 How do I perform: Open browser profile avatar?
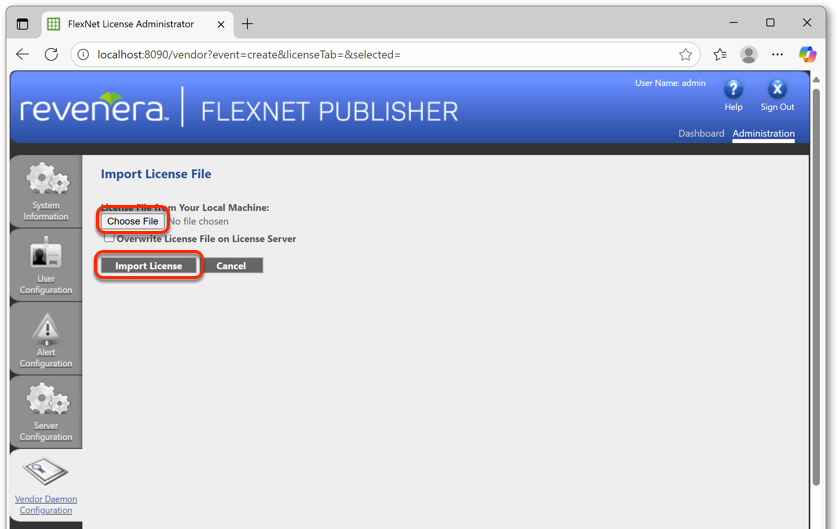(x=749, y=55)
